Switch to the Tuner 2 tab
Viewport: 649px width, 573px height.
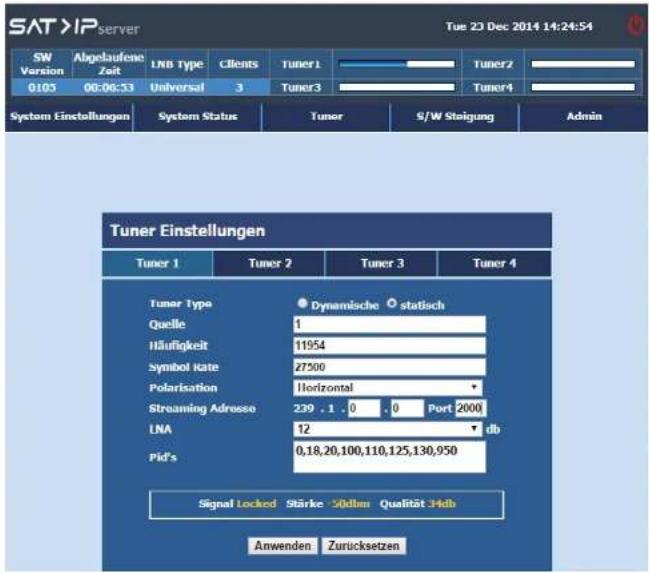269,263
